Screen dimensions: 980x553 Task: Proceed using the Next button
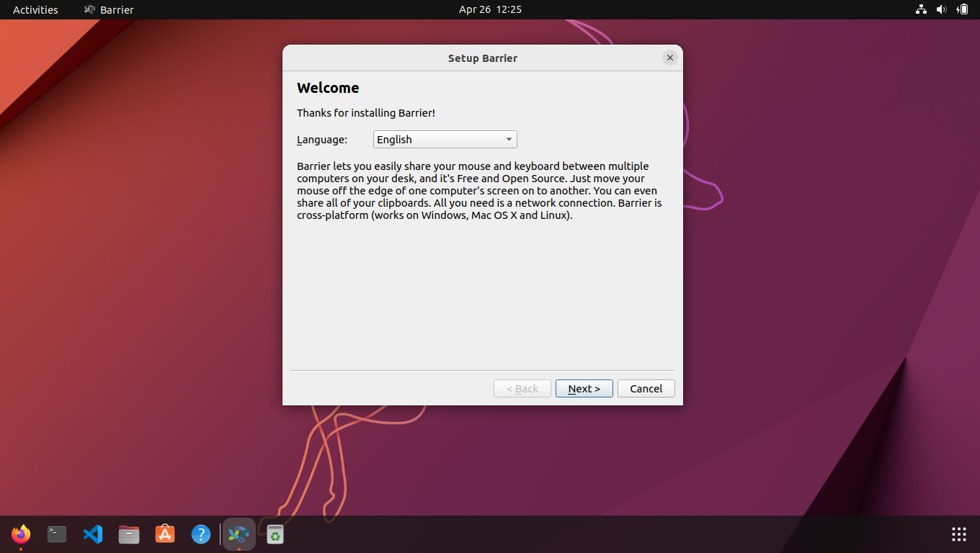(x=584, y=388)
